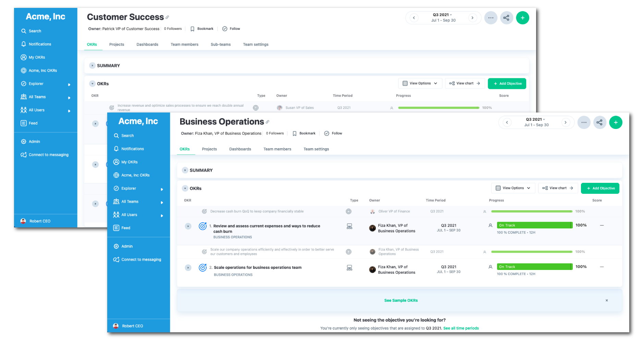This screenshot has height=343, width=644.
Task: Click See Sample OKRs link
Action: point(401,300)
